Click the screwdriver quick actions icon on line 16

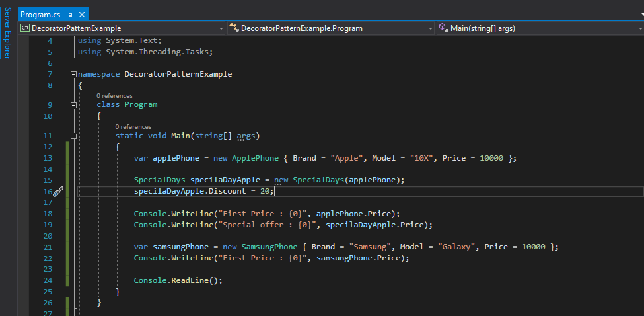point(58,192)
